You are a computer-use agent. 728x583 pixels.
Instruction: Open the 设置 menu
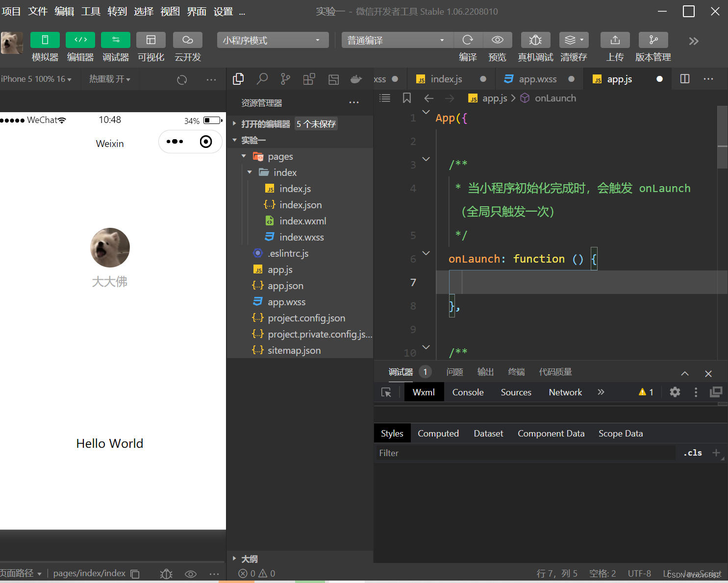tap(223, 11)
